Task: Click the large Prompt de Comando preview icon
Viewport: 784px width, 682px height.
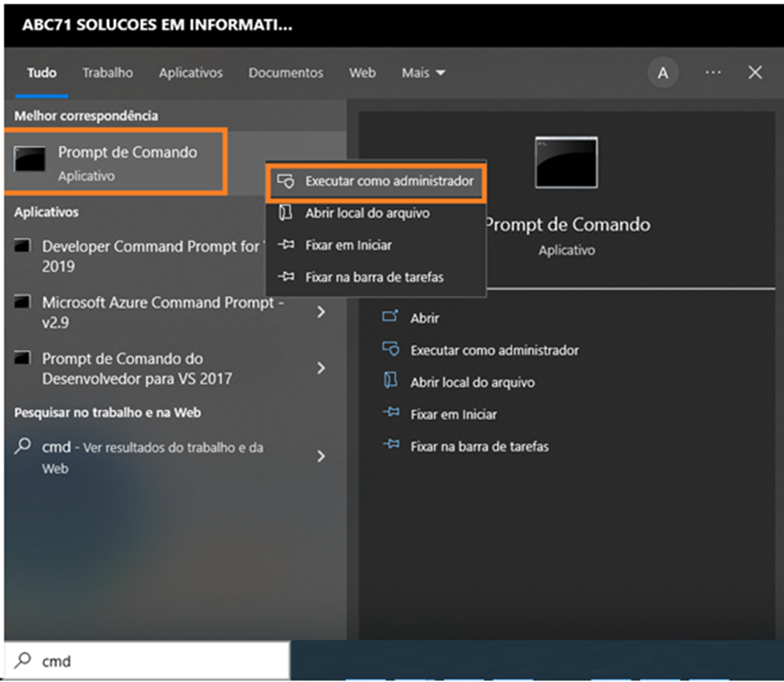Action: pos(566,162)
